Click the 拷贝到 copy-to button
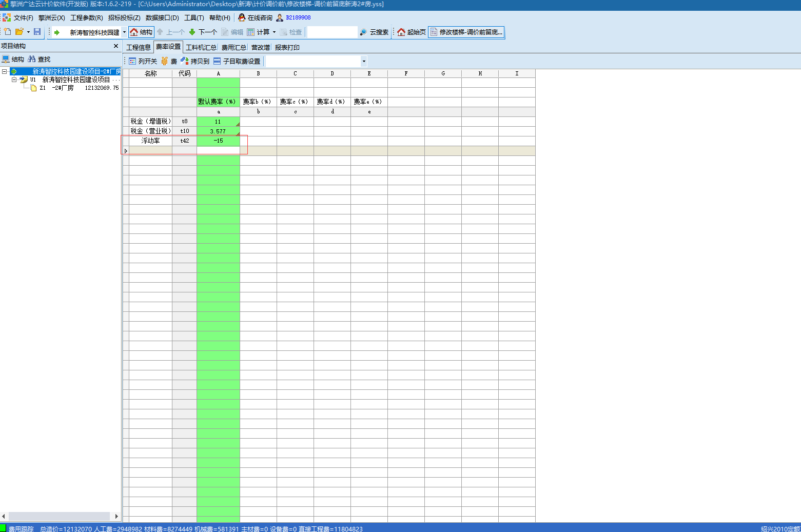Viewport: 801px width, 532px height. coord(195,61)
